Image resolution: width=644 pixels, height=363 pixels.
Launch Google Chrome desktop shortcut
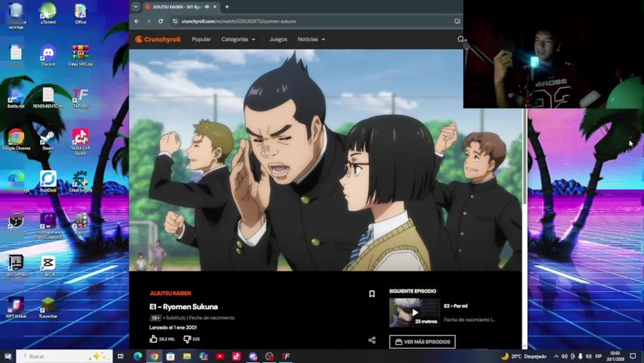pyautogui.click(x=16, y=140)
